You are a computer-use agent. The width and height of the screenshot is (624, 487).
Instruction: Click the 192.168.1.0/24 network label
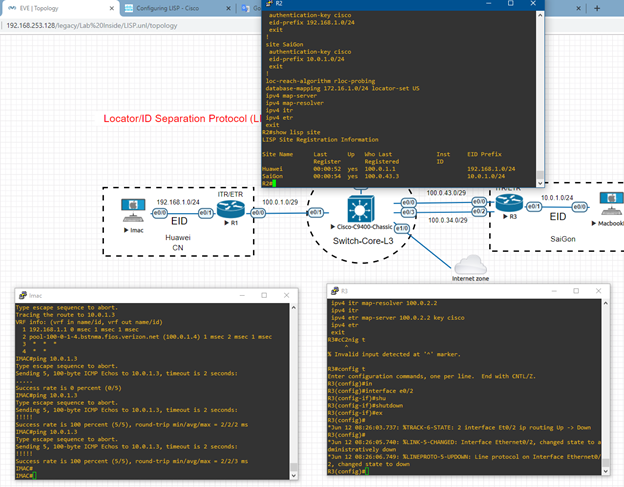[178, 202]
